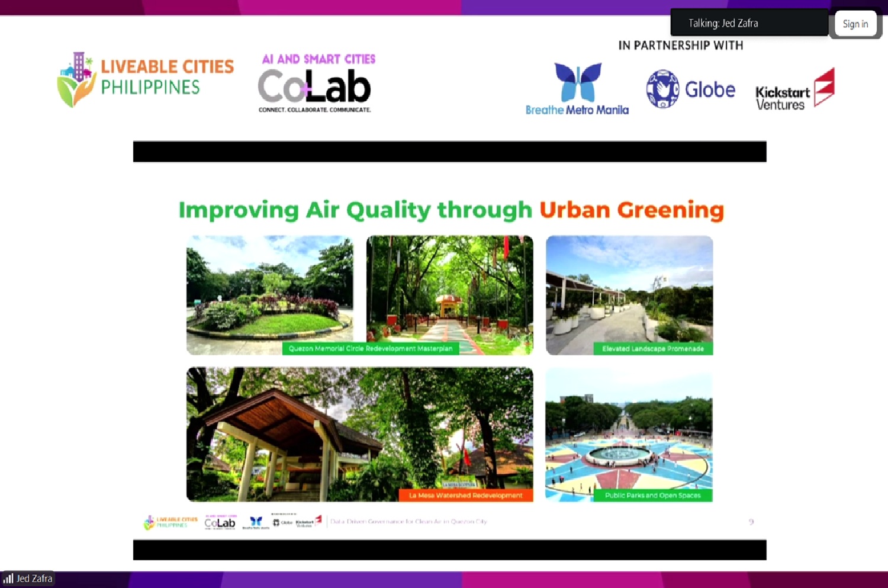Click the small Liveable Cities footer logo
Image resolution: width=888 pixels, height=588 pixels.
(170, 522)
